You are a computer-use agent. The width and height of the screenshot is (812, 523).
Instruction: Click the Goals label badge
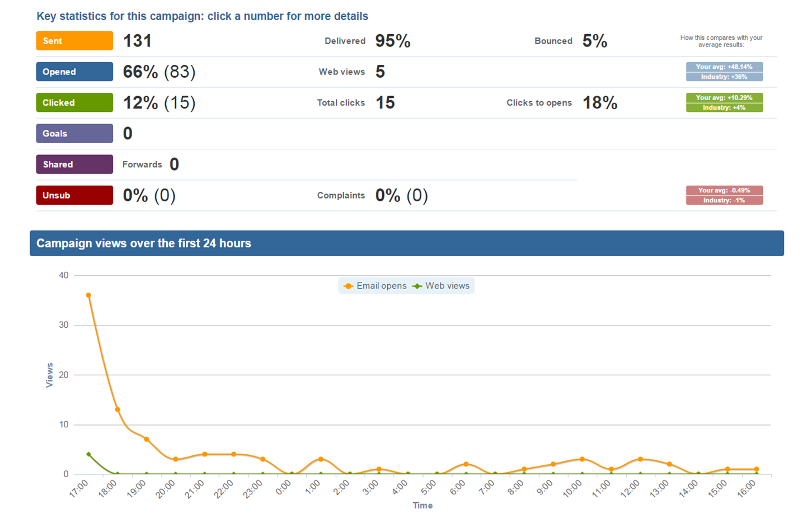tap(74, 134)
